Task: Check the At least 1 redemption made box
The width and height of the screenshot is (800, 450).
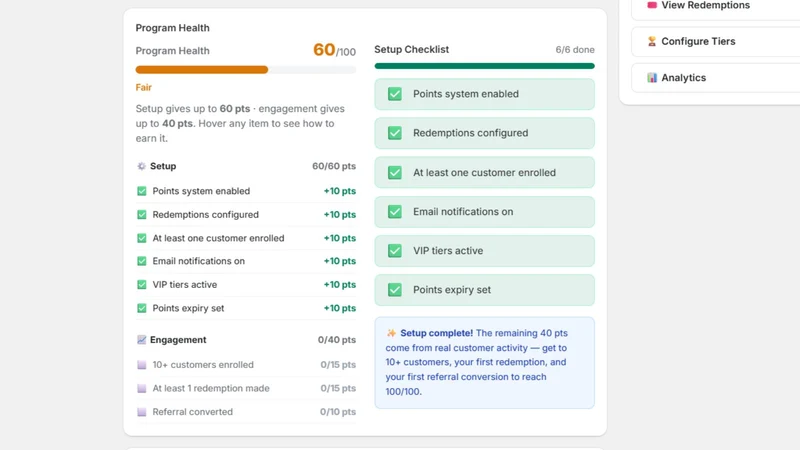Action: click(x=141, y=388)
